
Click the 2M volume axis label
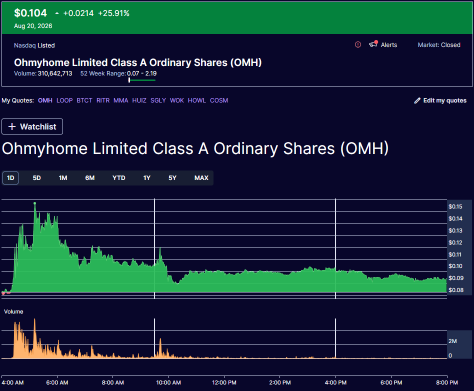coord(453,341)
